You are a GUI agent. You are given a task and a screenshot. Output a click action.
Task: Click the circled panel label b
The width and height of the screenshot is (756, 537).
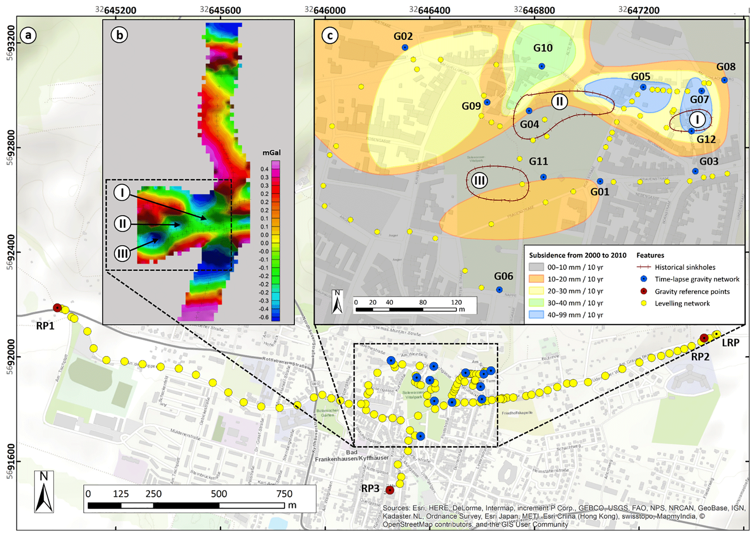119,35
